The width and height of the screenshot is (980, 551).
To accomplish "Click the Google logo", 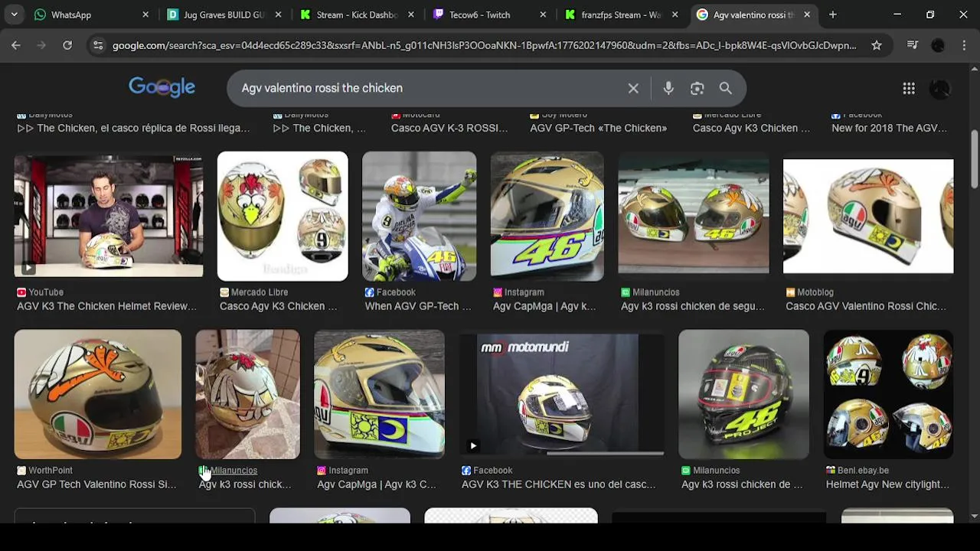I will [x=162, y=87].
